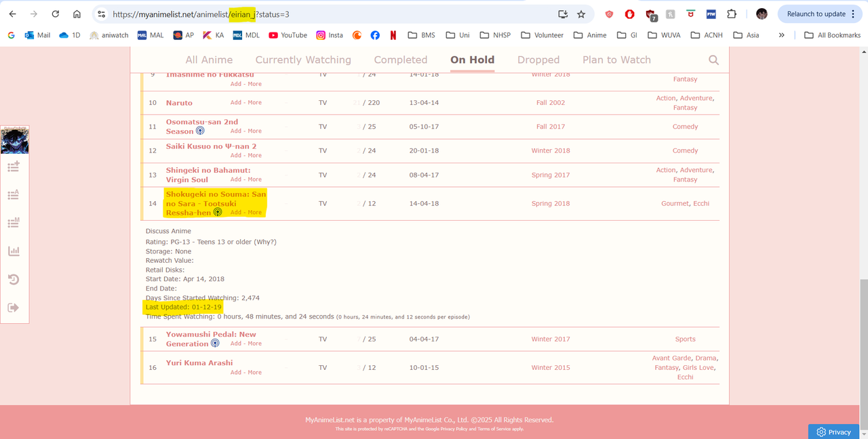Open the Facebook bookmark icon

(x=375, y=35)
